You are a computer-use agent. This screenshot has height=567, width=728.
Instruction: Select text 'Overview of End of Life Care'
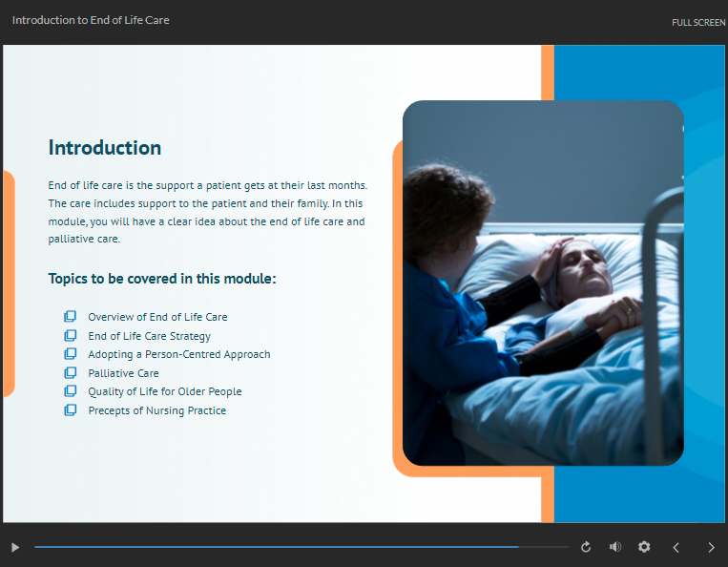pyautogui.click(x=157, y=317)
